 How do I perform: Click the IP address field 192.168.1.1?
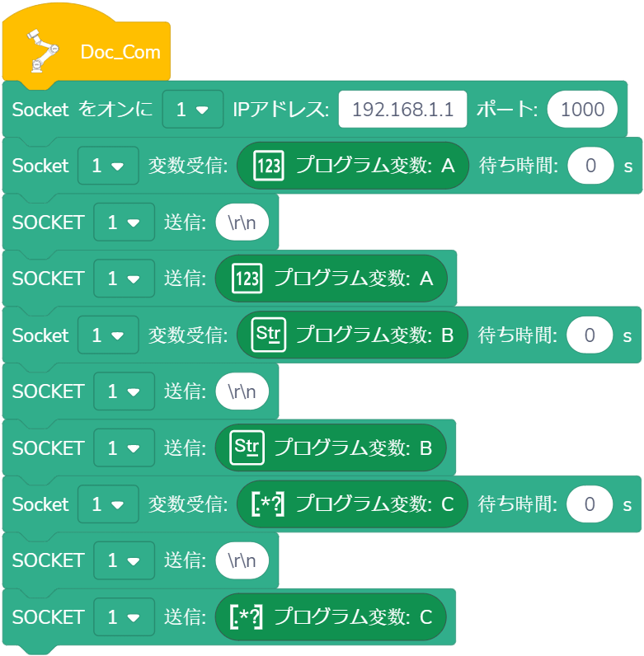(402, 110)
